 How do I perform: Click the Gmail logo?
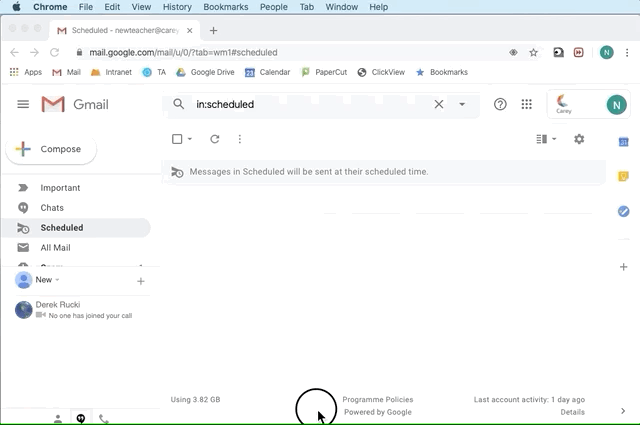[75, 105]
